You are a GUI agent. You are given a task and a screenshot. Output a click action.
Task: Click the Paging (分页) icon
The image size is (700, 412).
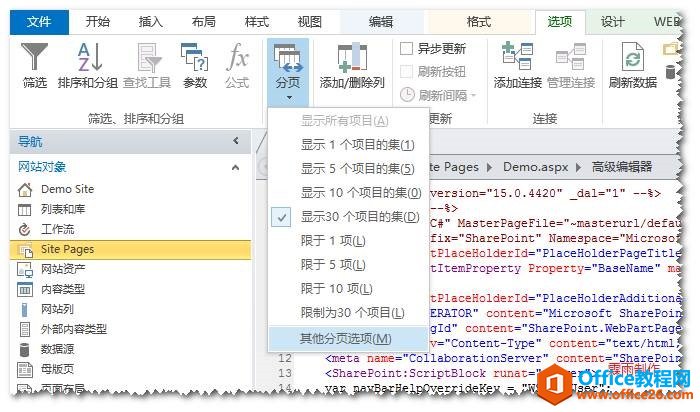tap(288, 58)
